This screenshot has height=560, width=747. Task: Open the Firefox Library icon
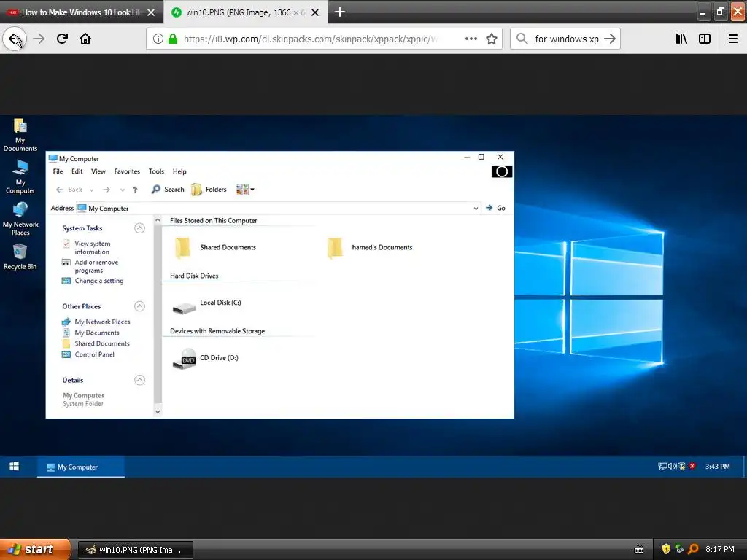681,39
